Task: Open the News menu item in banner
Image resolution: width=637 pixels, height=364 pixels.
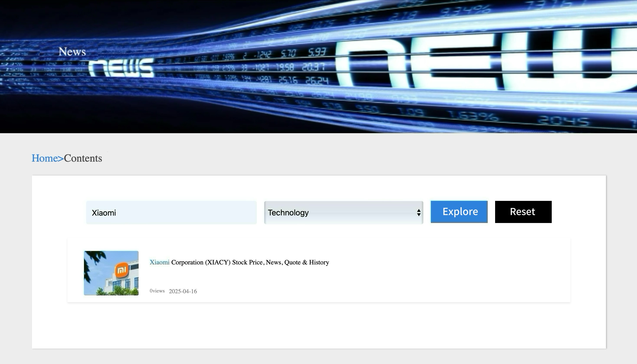Action: click(x=72, y=52)
